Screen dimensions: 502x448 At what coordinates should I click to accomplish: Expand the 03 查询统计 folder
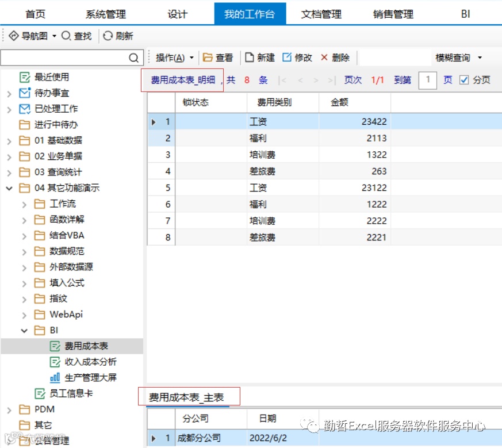click(9, 173)
